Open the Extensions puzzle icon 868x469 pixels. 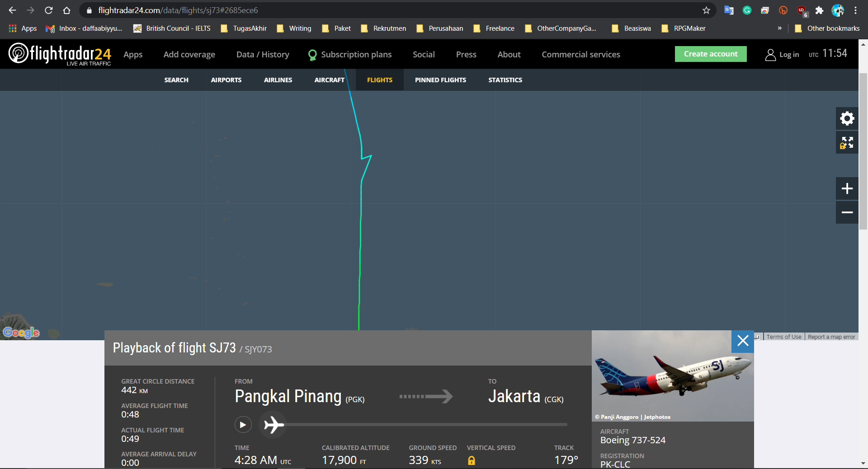[819, 10]
